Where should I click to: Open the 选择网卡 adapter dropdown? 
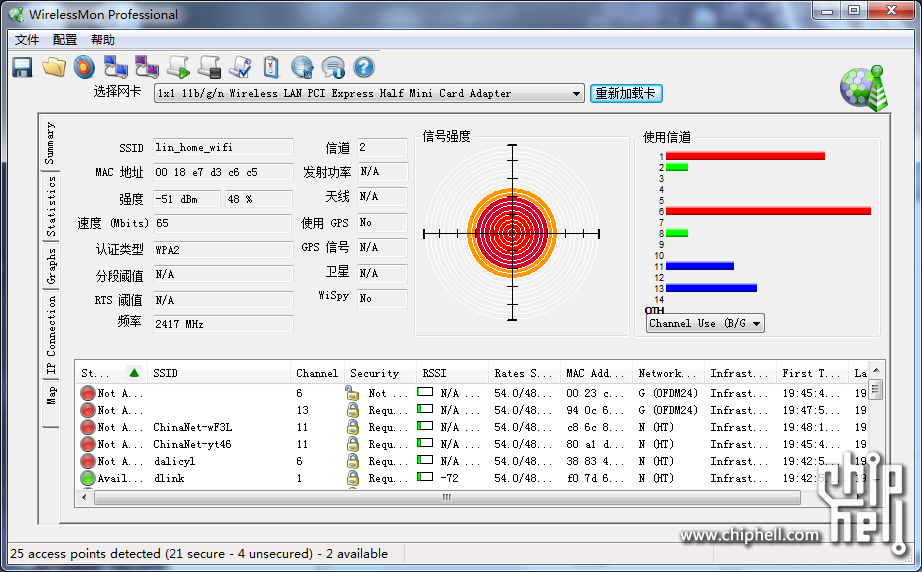(x=576, y=93)
